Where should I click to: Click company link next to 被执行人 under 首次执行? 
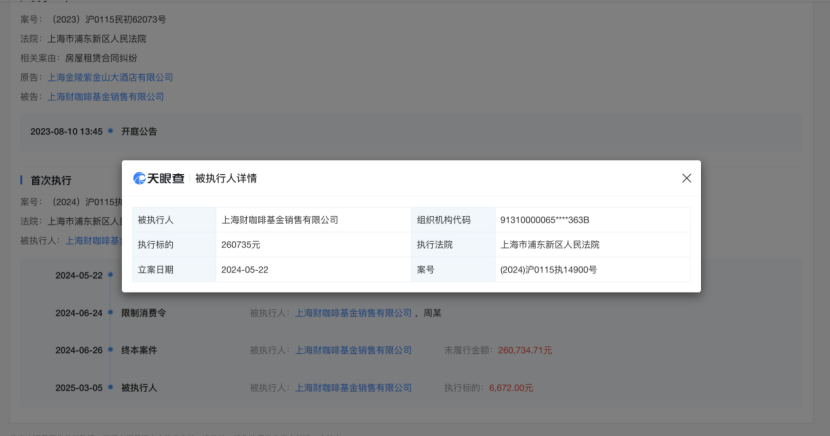click(x=93, y=241)
